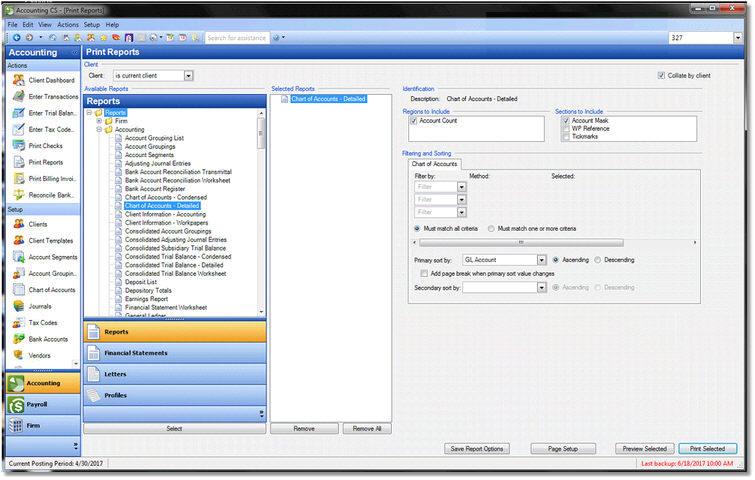755x480 pixels.
Task: Open the Edit menu
Action: click(x=28, y=25)
